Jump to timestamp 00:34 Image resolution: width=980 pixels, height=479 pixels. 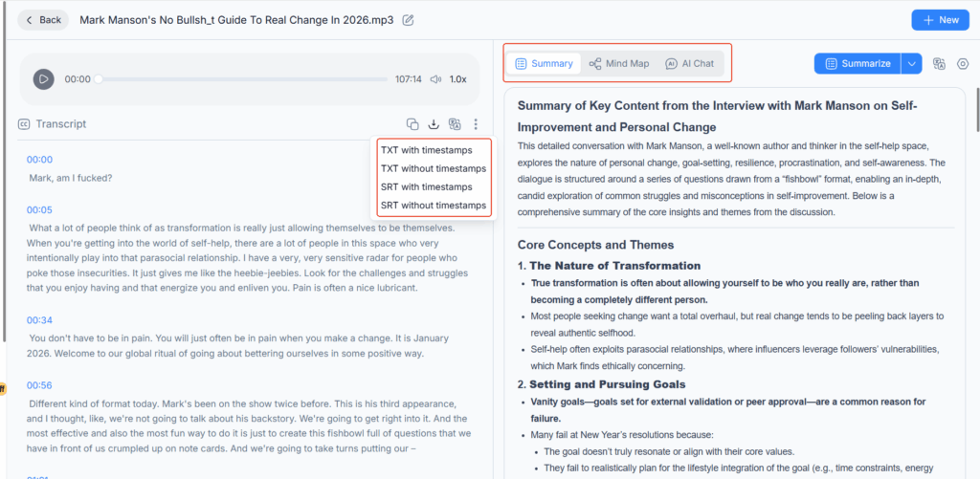point(39,320)
